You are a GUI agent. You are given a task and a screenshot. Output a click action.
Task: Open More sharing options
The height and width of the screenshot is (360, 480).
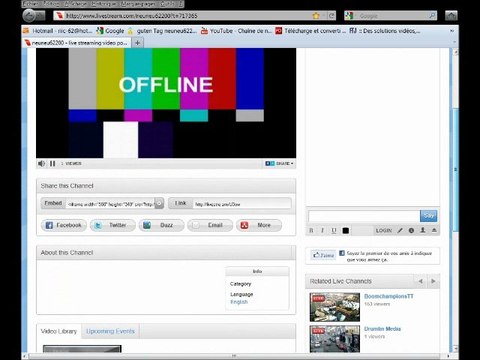coord(259,225)
